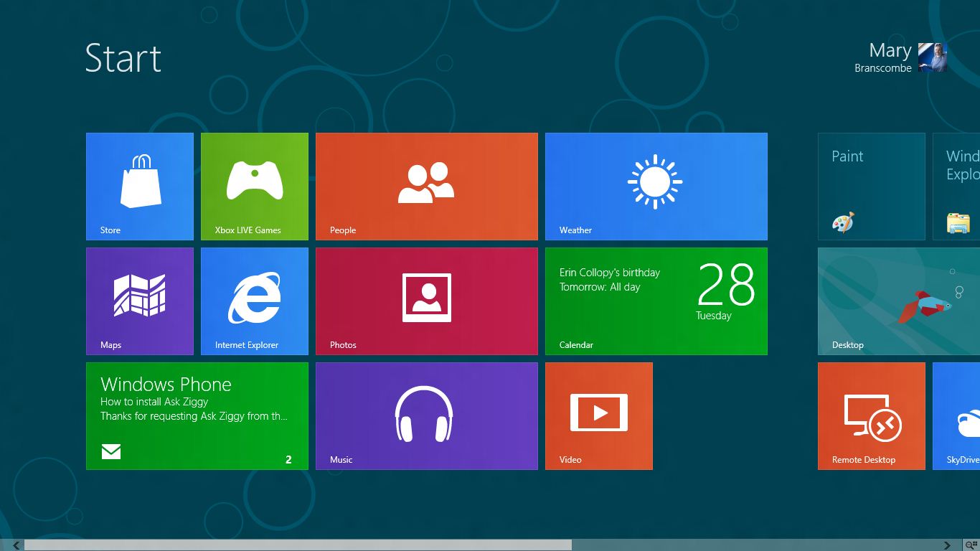Click Mary Branscombe's user avatar picture
The width and height of the screenshot is (980, 551).
point(933,57)
